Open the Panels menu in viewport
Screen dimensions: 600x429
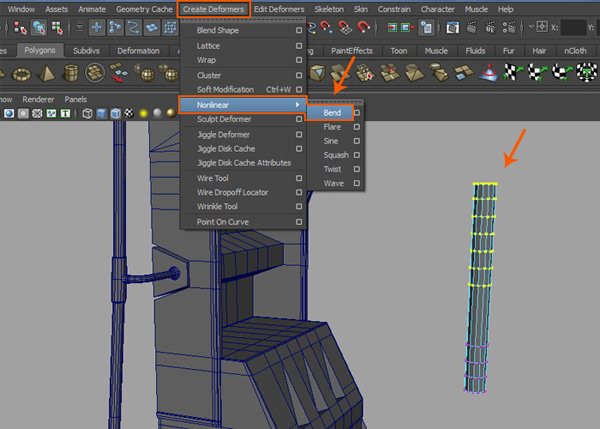(75, 100)
